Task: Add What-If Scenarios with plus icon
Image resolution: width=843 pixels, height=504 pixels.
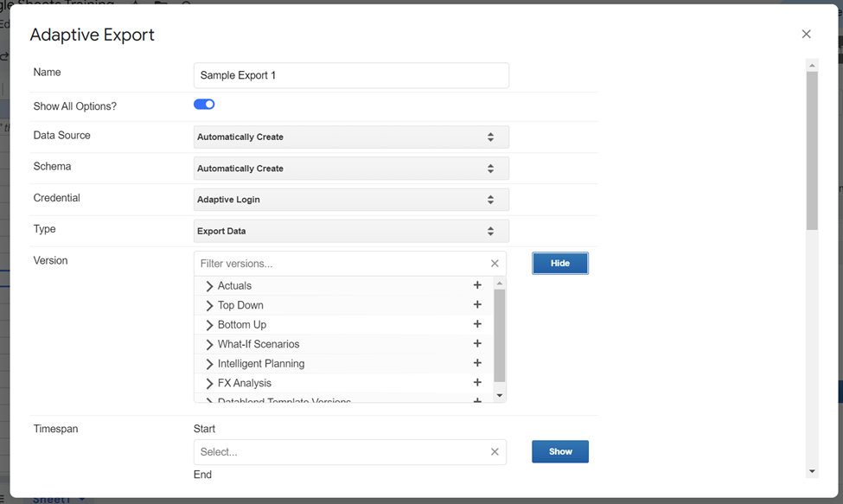Action: [x=477, y=343]
